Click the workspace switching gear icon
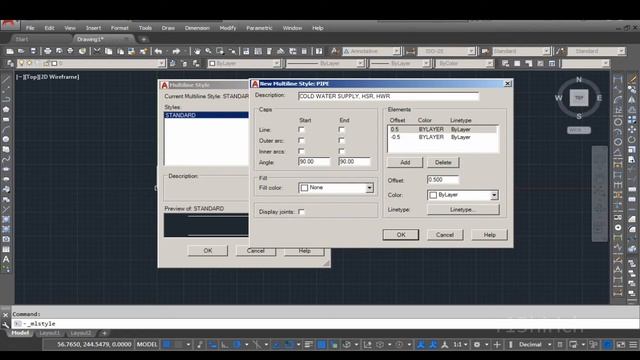640x360 pixels. (476, 344)
